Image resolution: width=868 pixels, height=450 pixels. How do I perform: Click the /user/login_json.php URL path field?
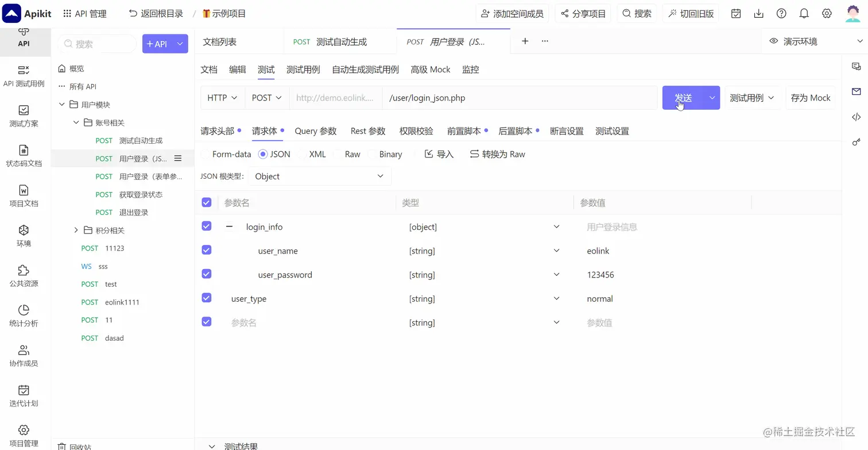tap(520, 98)
